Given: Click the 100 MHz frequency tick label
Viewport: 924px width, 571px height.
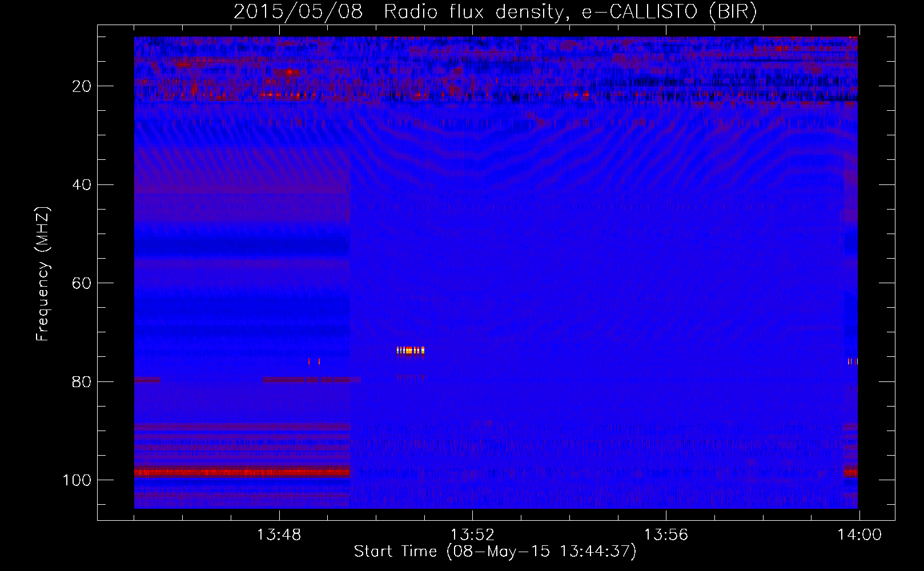Looking at the screenshot, I should [x=77, y=480].
